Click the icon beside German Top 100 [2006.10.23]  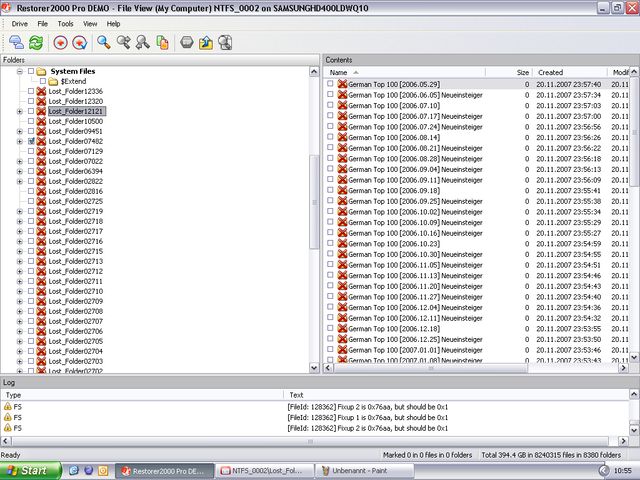pos(342,244)
